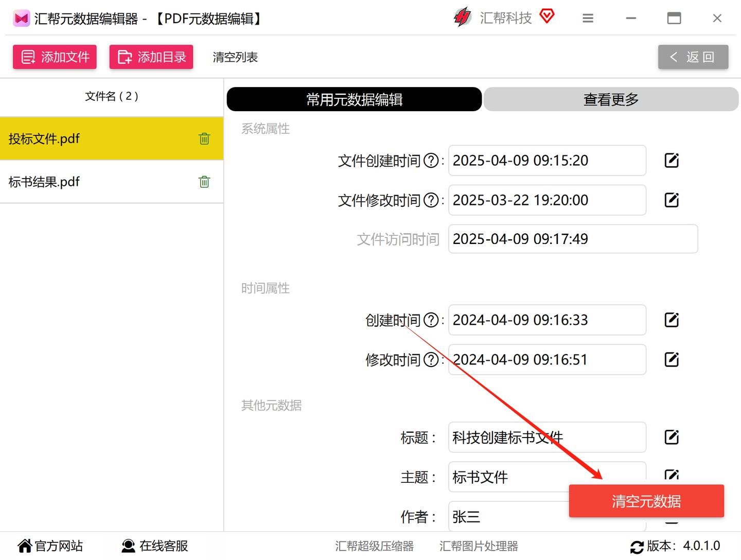This screenshot has height=560, width=741.
Task: Click edit icon beside 文件创建时间 field
Action: pyautogui.click(x=672, y=161)
